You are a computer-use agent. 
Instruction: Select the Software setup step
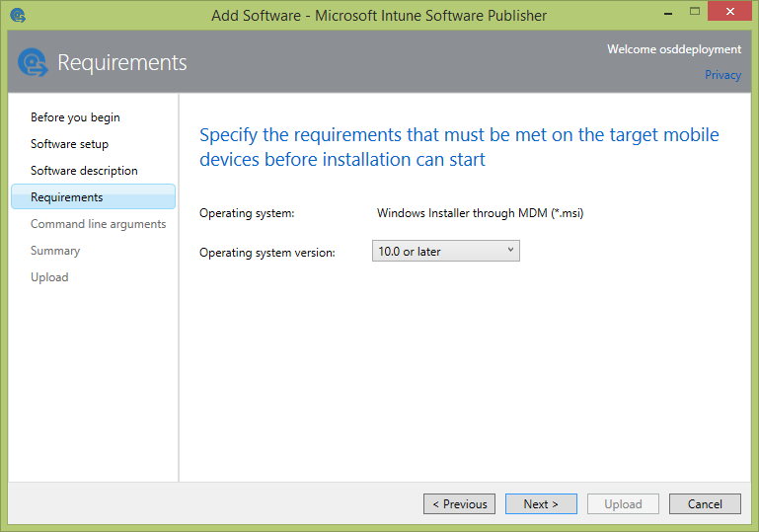tap(69, 144)
